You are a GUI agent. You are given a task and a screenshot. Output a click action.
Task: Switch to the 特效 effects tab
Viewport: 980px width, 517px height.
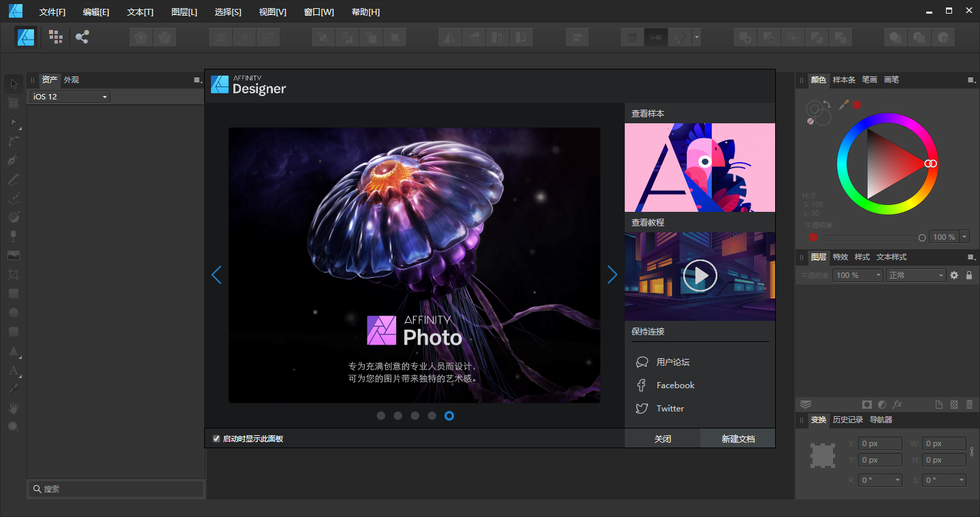(x=840, y=257)
